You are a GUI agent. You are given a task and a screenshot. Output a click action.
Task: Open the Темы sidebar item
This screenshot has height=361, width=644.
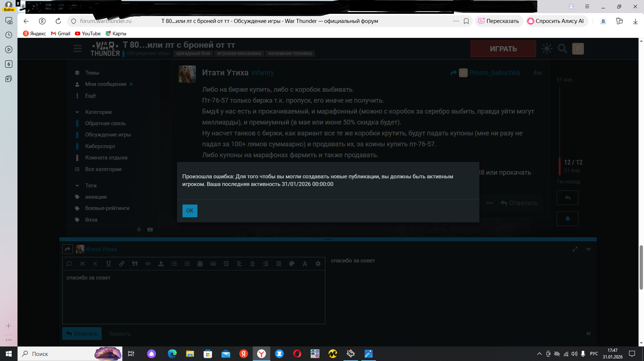pos(92,73)
